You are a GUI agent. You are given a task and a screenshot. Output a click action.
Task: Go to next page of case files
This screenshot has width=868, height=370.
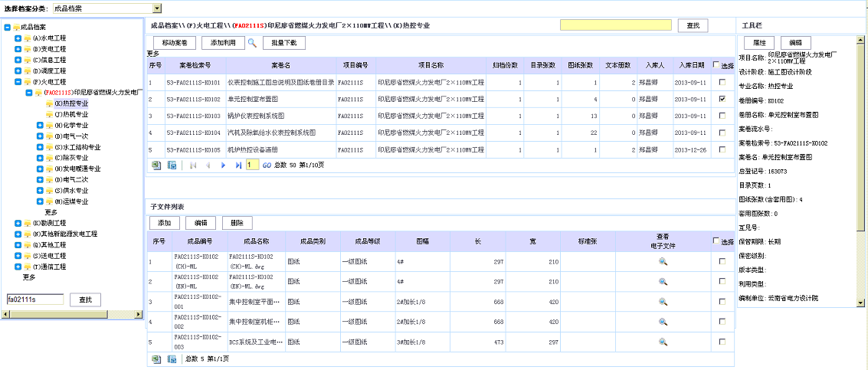point(222,165)
